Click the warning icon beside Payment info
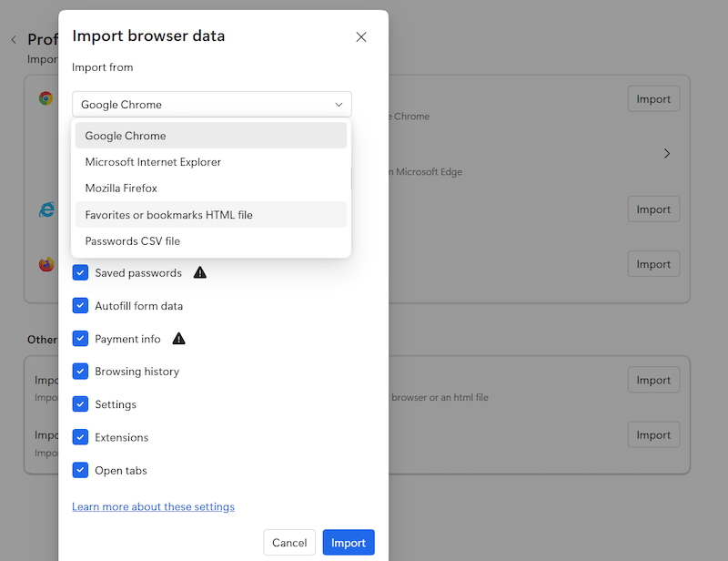Screen dimensions: 728x561 [x=179, y=338]
